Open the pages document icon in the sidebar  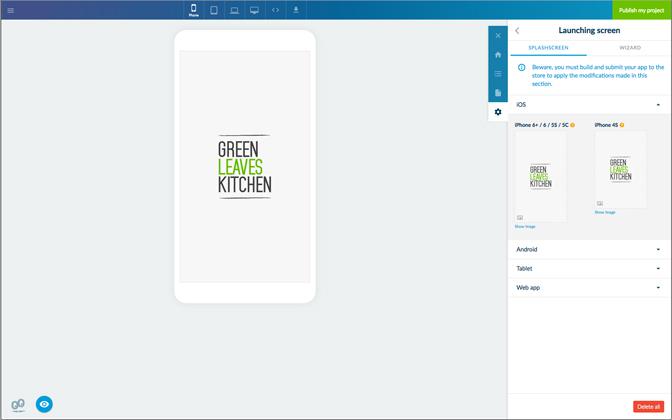point(498,93)
